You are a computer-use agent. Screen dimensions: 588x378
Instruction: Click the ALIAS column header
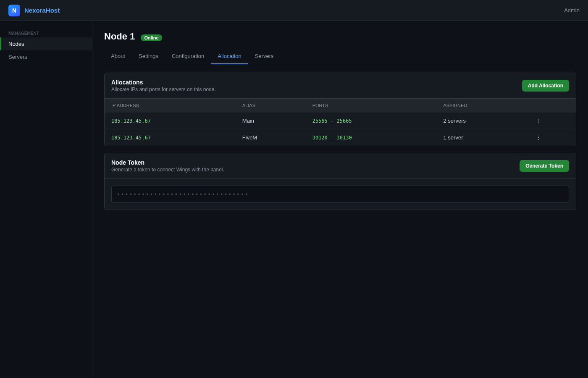click(x=249, y=105)
